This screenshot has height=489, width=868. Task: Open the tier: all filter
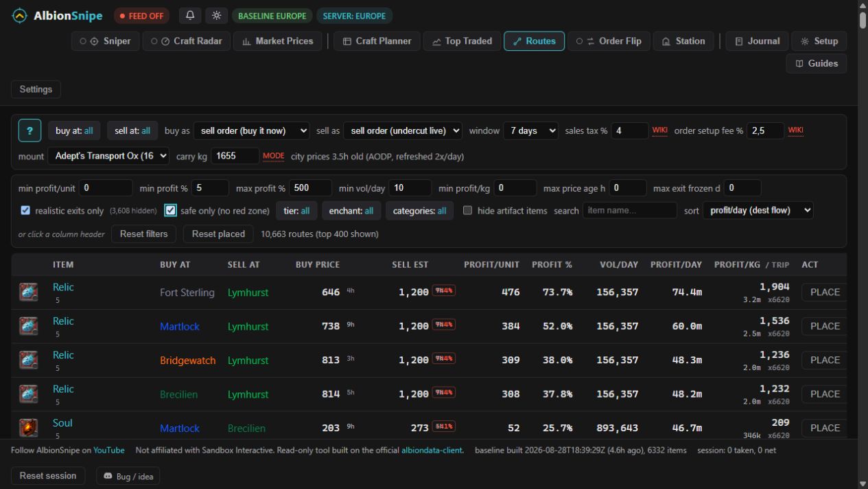tap(296, 210)
